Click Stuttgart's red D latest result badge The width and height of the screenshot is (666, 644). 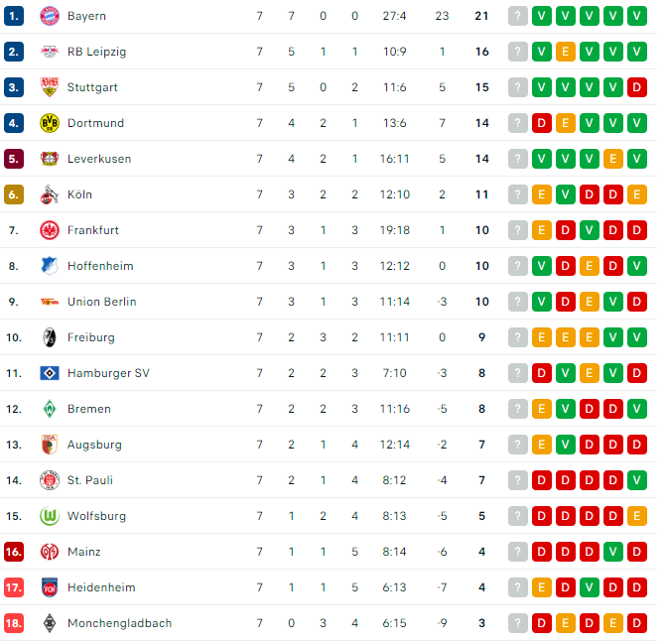point(636,87)
